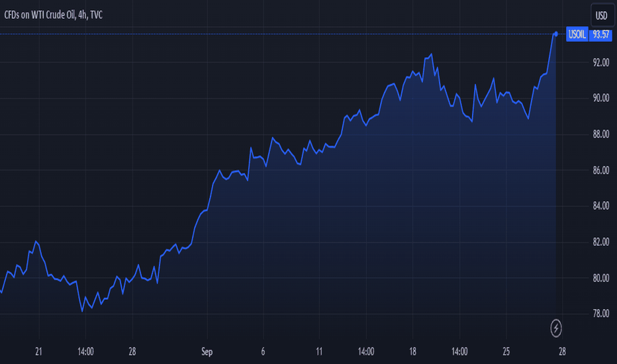
Task: Click the 14:00 label right of 21
Action: tap(85, 351)
